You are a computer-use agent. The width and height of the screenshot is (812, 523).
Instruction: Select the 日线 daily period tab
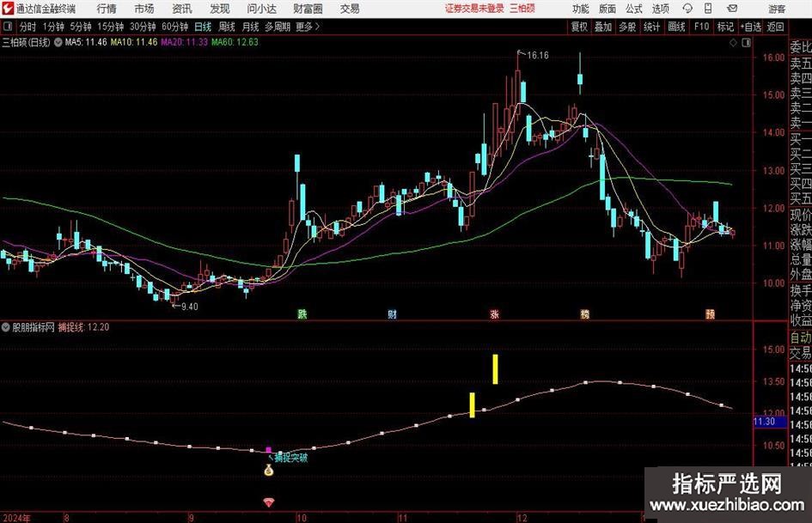(x=203, y=27)
